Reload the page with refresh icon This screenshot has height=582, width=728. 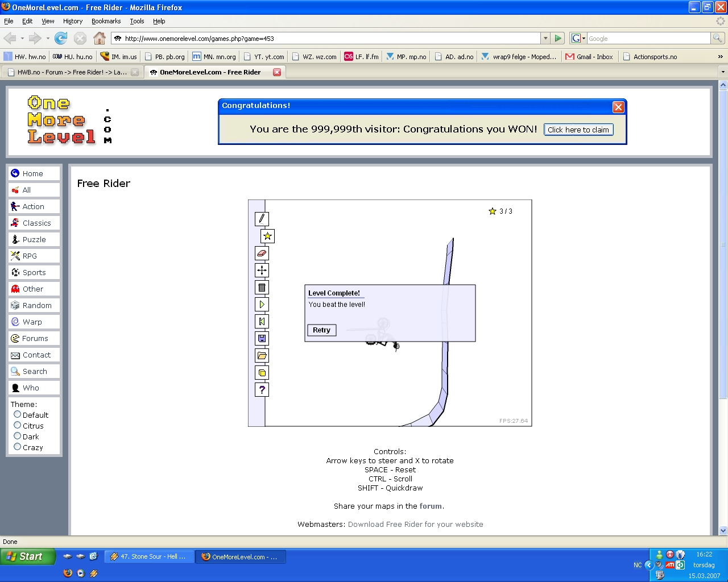[61, 38]
